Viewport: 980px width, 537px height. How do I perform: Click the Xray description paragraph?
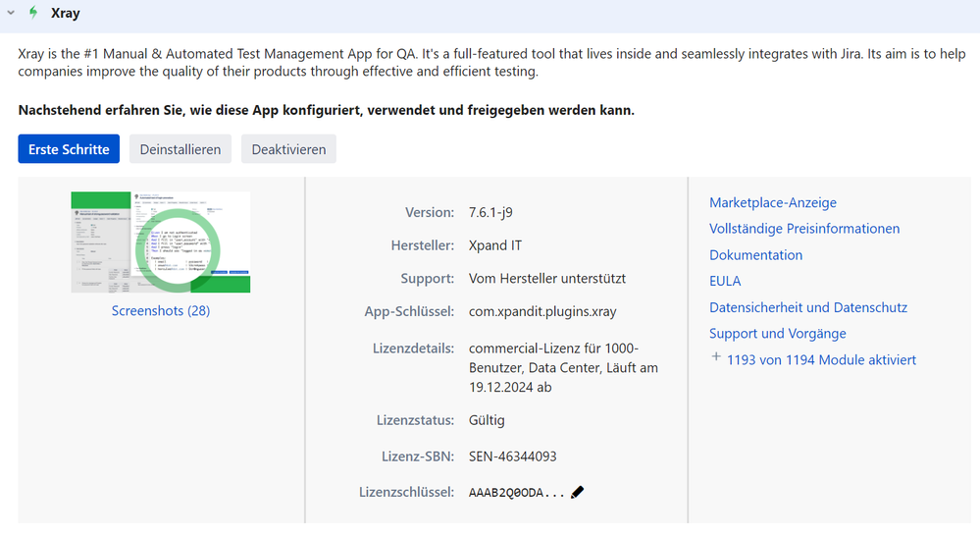[491, 63]
